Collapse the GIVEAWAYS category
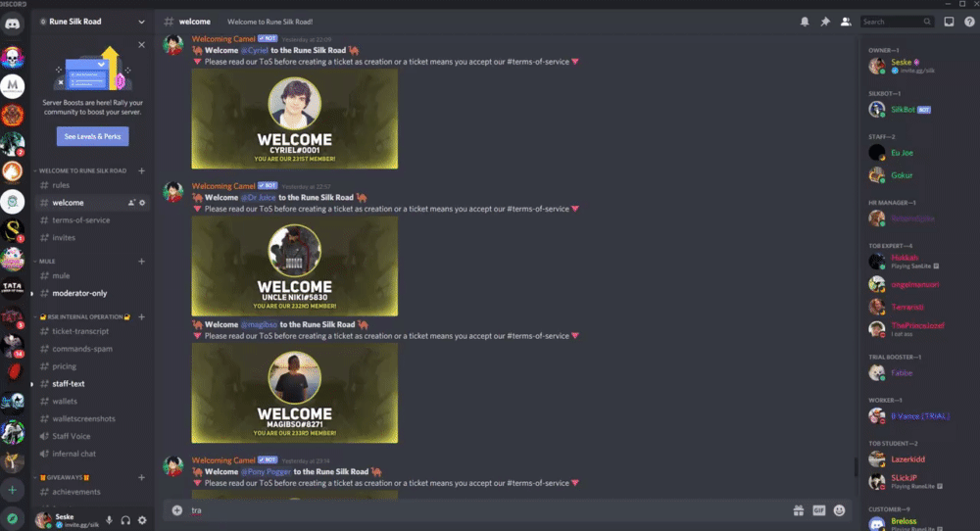980x531 pixels. 65,477
